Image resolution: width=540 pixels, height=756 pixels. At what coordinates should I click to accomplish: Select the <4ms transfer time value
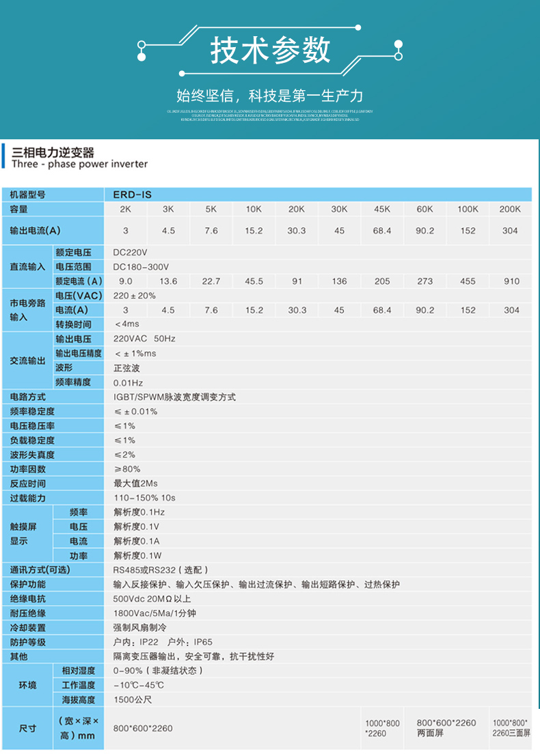coord(127,324)
